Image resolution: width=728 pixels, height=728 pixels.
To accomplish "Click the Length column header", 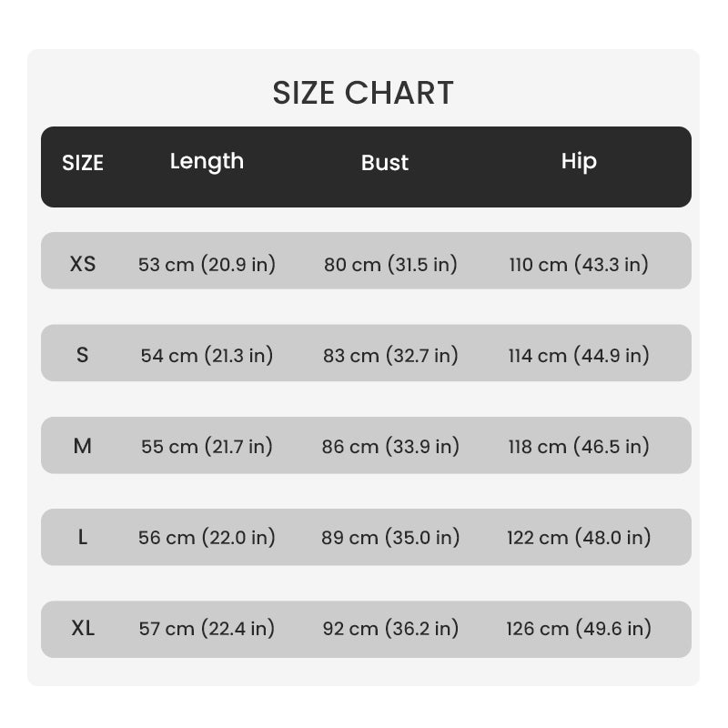I will click(207, 161).
